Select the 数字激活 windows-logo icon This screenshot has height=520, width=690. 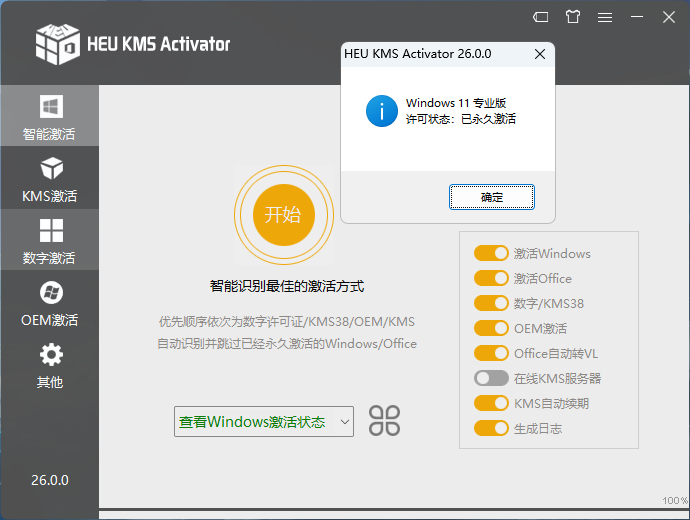pos(50,231)
